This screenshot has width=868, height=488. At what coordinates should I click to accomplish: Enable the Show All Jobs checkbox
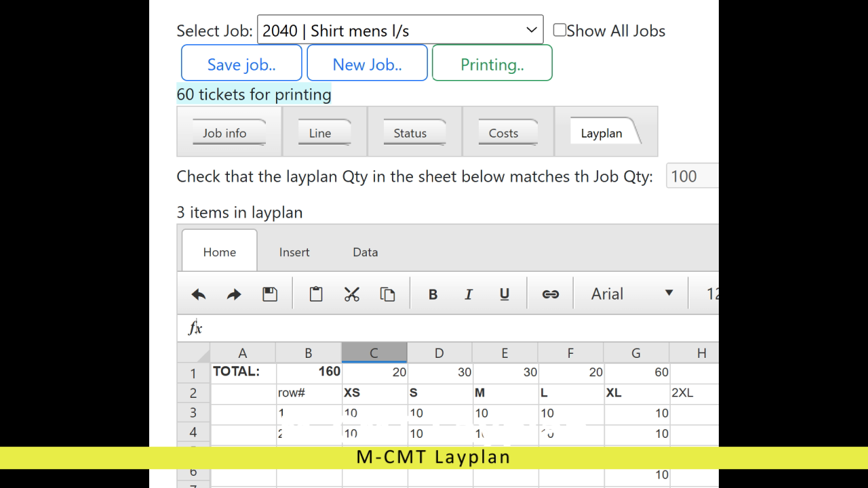pos(559,30)
